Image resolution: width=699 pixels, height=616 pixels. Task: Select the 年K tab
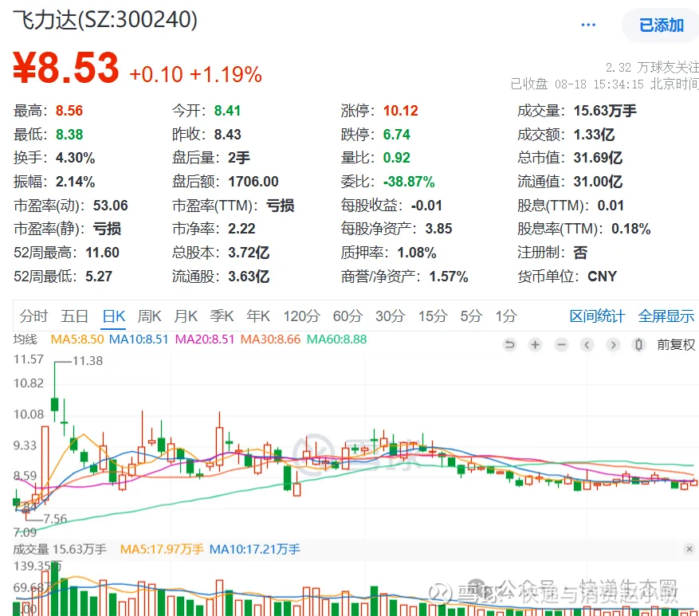click(x=258, y=316)
